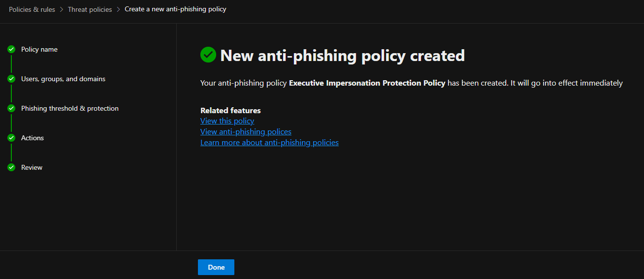Click the Phishing threshold & protection step checkmark
The height and width of the screenshot is (279, 644).
11,108
